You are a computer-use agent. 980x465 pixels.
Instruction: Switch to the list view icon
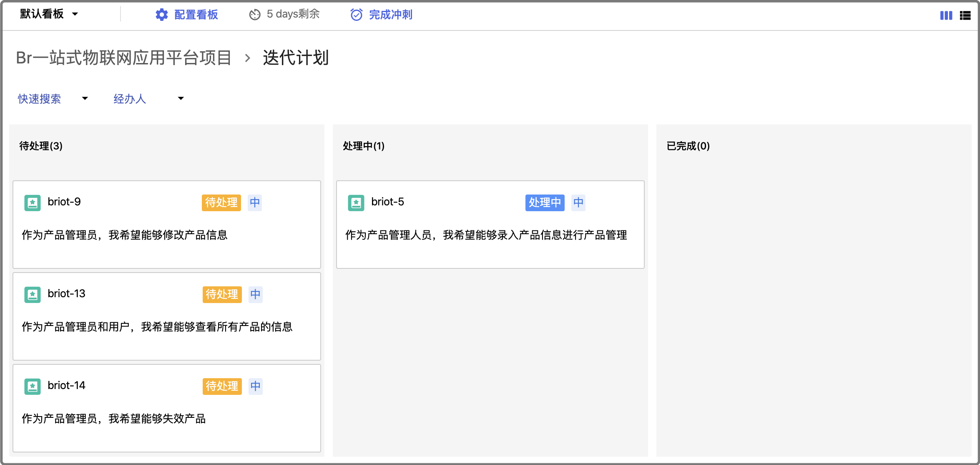[x=966, y=15]
